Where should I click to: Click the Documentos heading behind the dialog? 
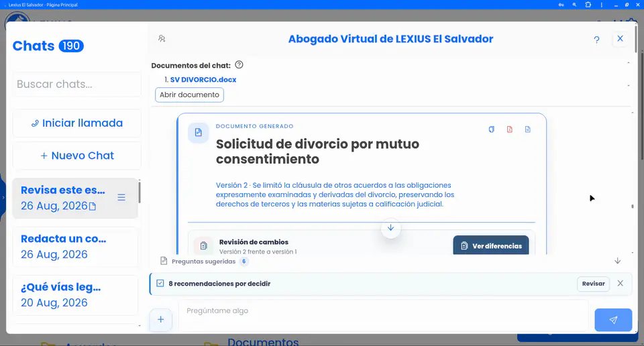point(263,341)
